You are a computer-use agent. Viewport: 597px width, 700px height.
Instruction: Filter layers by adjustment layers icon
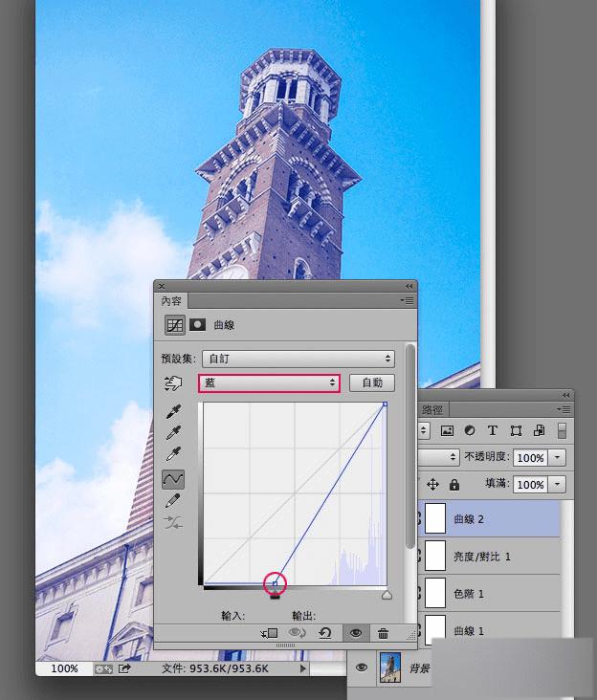470,430
